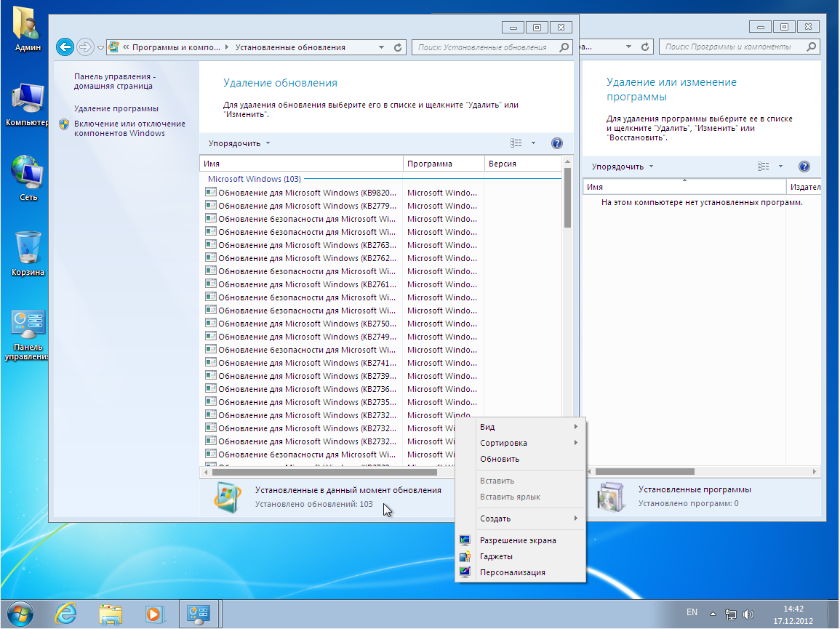This screenshot has width=840, height=629.
Task: Open help icon in Programs window
Action: coord(804,167)
